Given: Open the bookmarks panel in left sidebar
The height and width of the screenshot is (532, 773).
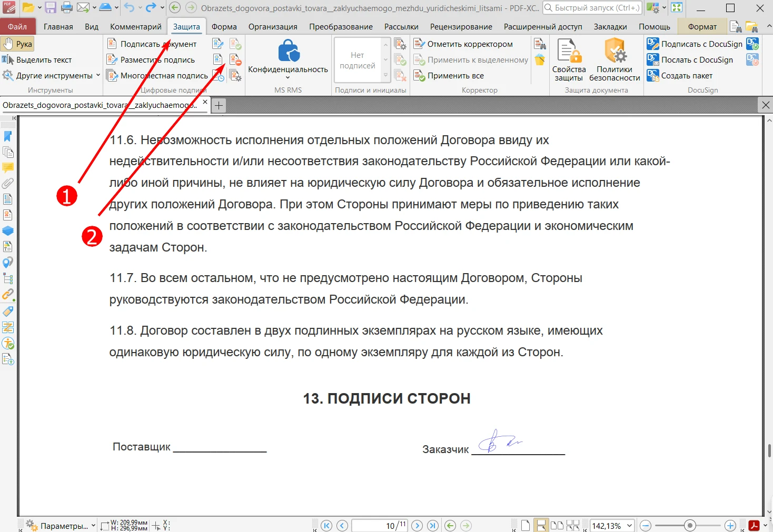Looking at the screenshot, I should pyautogui.click(x=8, y=136).
